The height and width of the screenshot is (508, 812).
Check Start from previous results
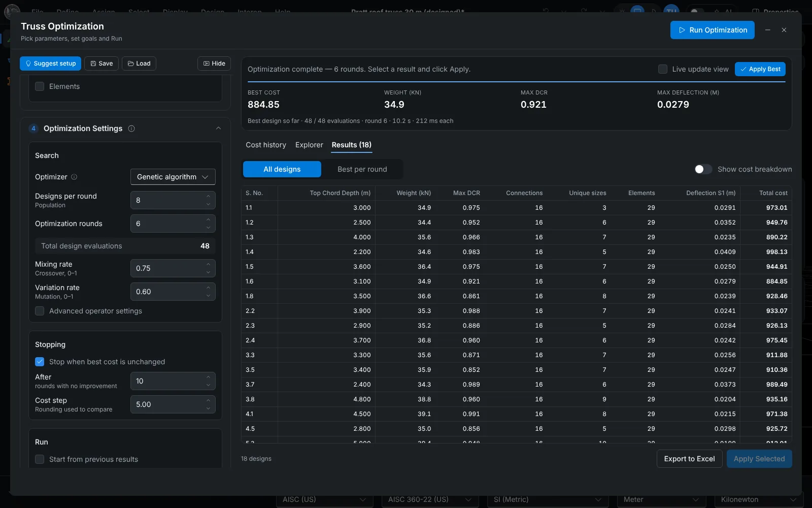[x=40, y=459]
